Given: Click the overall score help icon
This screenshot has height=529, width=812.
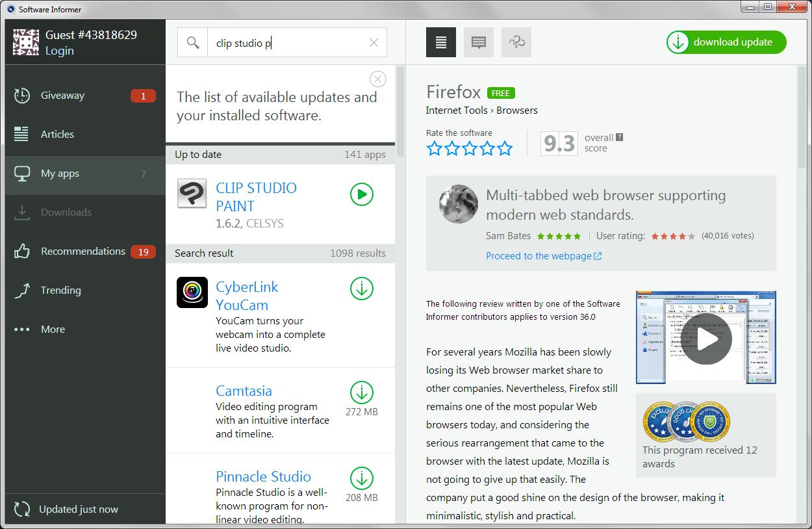Looking at the screenshot, I should tap(620, 137).
